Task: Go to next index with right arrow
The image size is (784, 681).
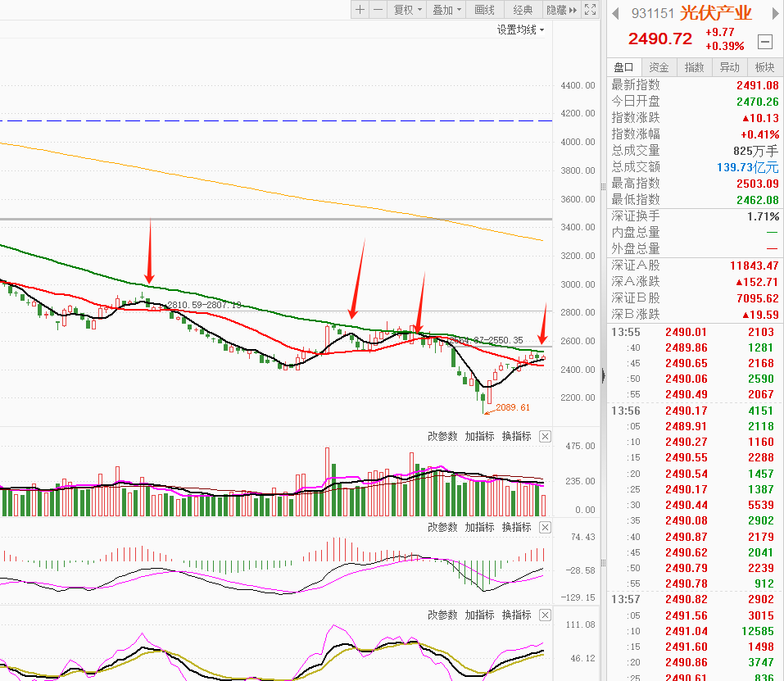Action: [771, 13]
